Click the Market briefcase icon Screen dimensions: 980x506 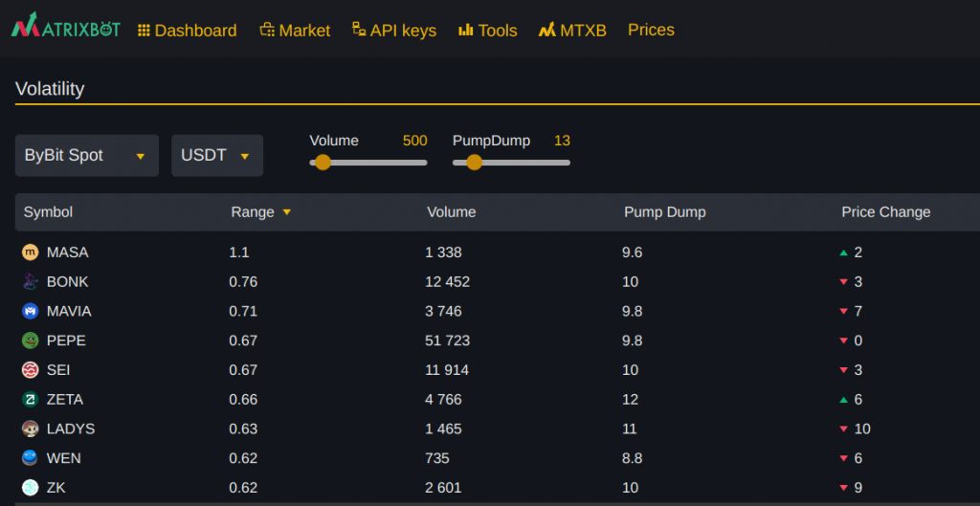coord(267,30)
